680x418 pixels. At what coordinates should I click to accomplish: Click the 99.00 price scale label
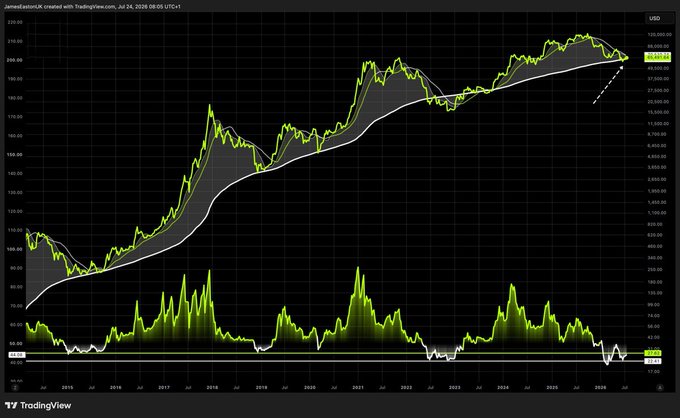tap(654, 305)
